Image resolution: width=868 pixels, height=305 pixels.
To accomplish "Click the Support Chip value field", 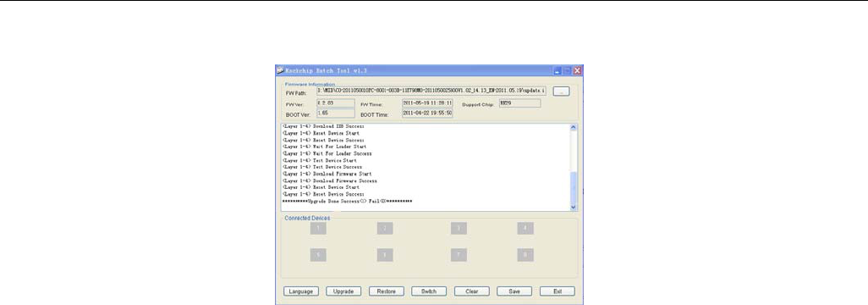I will [519, 103].
